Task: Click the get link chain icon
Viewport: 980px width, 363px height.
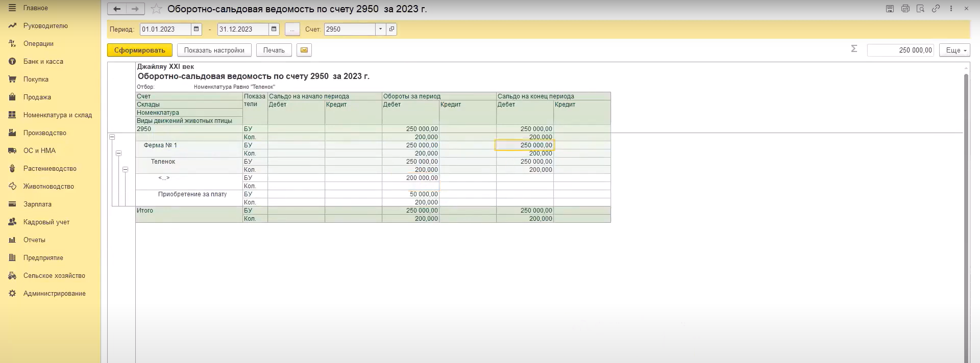Action: point(936,9)
